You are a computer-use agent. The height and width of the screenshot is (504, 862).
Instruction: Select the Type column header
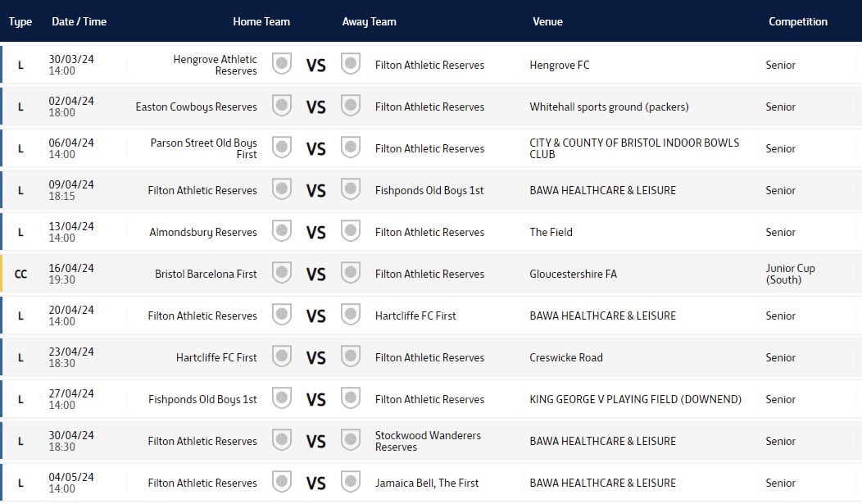(20, 22)
